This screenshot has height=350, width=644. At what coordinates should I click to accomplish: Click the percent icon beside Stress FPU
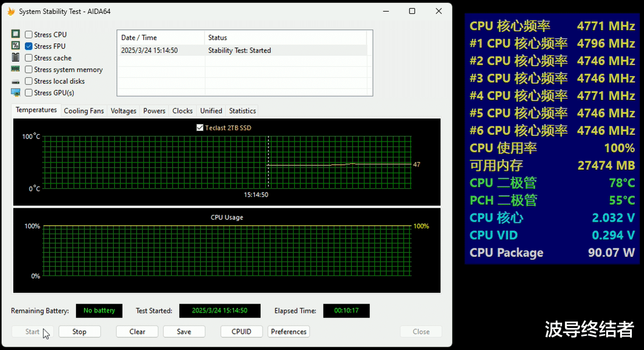16,46
